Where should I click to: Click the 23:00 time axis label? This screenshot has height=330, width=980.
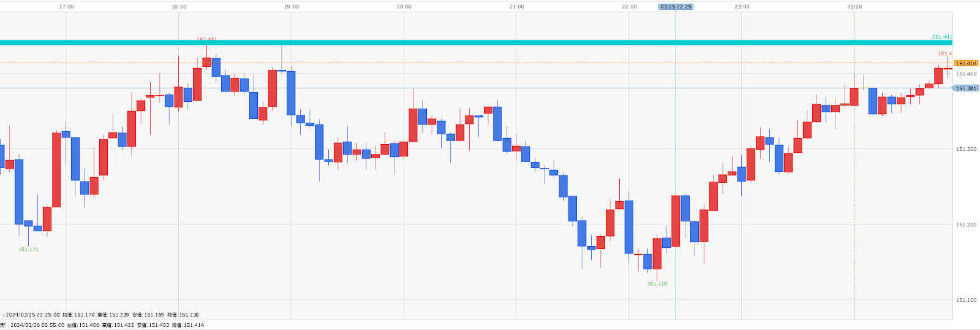(x=742, y=7)
